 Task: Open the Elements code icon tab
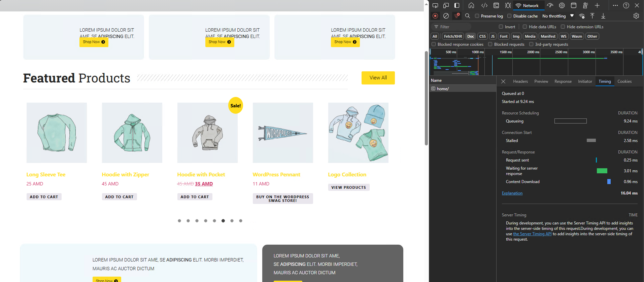(484, 5)
